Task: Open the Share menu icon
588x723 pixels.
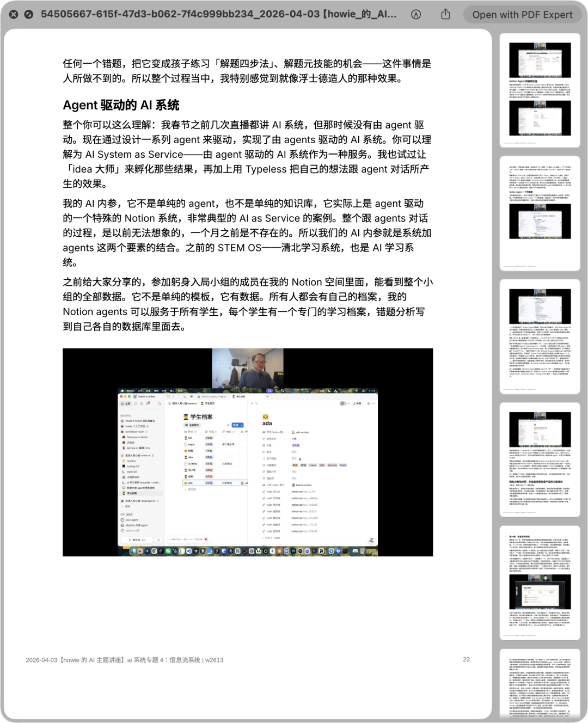Action: (446, 14)
